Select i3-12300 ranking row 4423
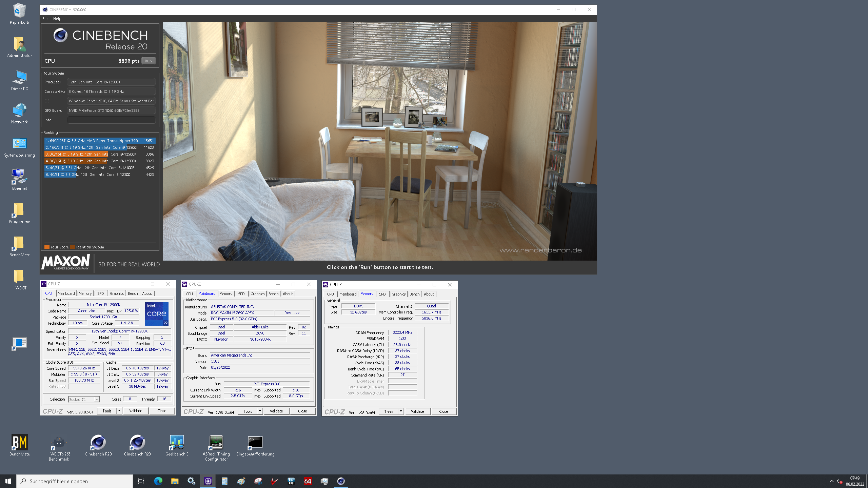 pos(100,175)
